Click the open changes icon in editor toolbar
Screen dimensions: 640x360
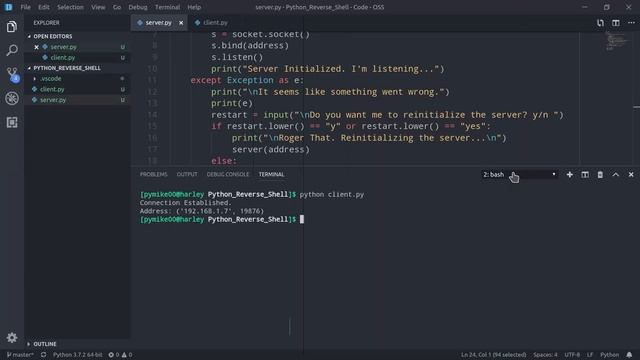pyautogui.click(x=600, y=23)
